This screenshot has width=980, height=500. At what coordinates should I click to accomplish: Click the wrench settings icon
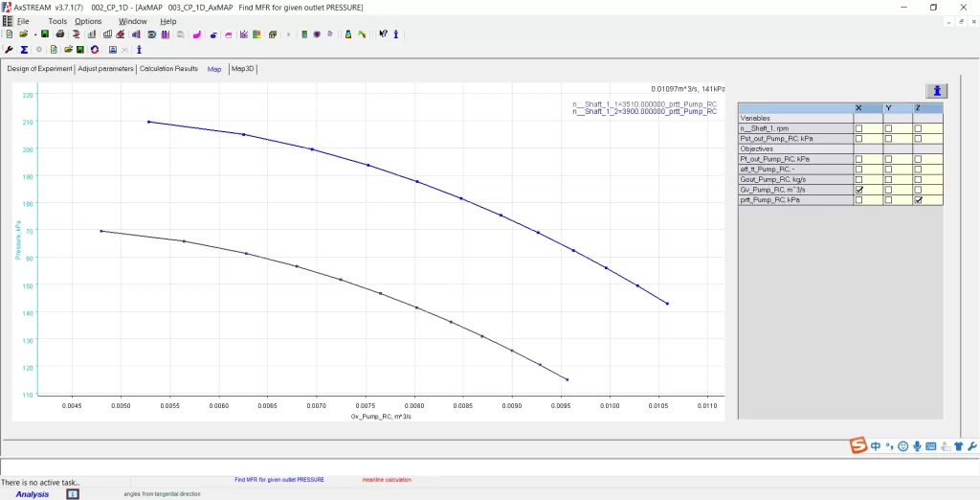9,50
